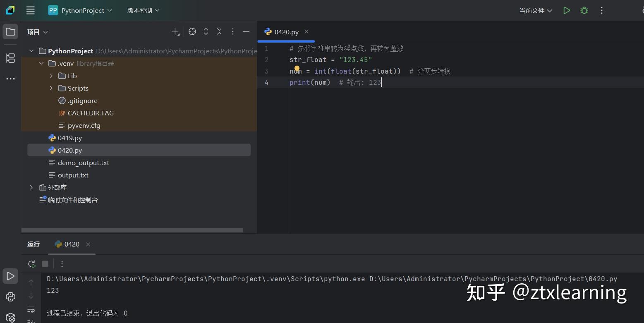Collapse all nodes using Collapse All icon
The width and height of the screenshot is (644, 323).
[x=219, y=31]
